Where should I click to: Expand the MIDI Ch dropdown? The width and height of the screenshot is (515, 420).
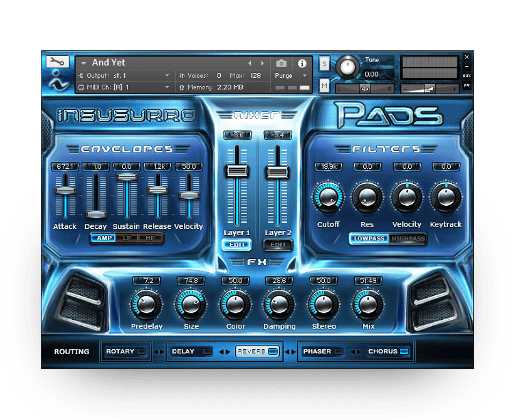(167, 87)
